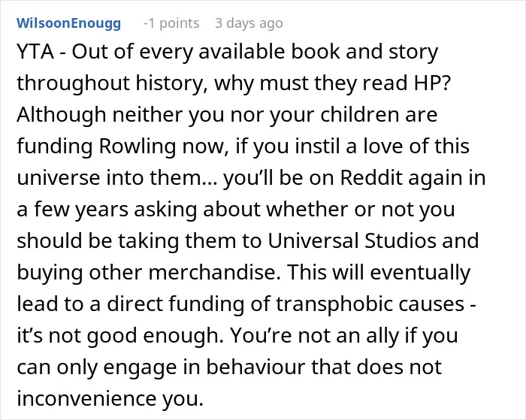Open the WilsoonEnougg user profile

tap(69, 23)
